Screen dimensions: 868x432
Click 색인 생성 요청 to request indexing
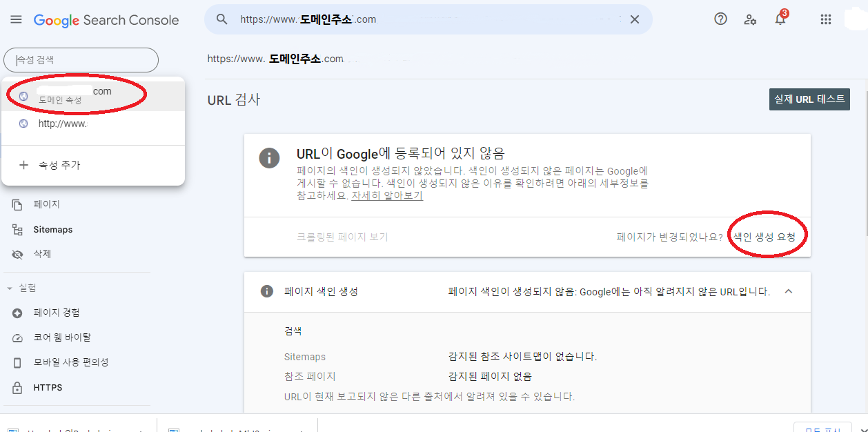click(764, 237)
